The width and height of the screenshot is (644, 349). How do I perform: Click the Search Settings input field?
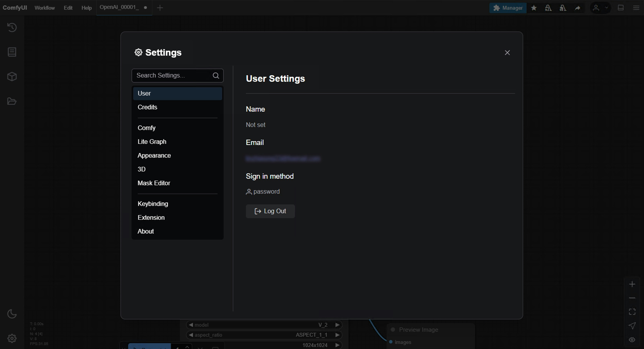coord(172,76)
